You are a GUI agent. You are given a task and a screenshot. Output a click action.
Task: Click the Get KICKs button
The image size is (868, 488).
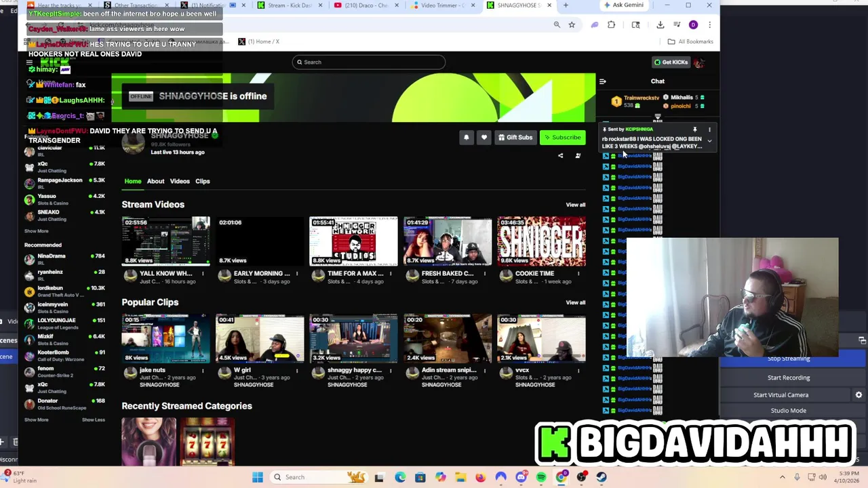(671, 62)
